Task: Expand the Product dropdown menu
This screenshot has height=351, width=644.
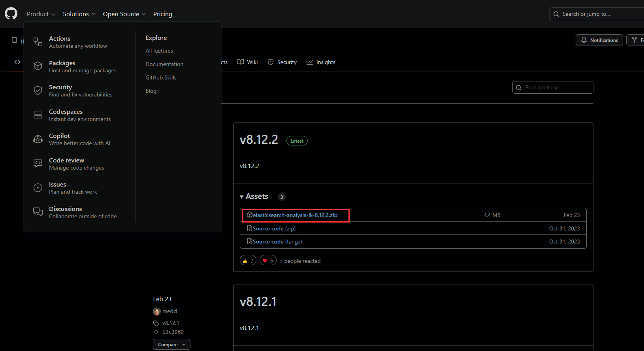Action: tap(41, 14)
